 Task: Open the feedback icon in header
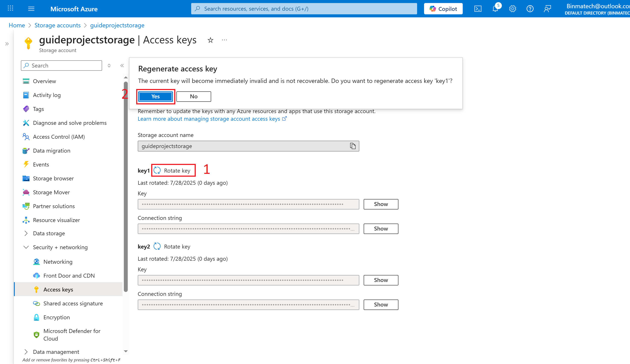pyautogui.click(x=547, y=9)
